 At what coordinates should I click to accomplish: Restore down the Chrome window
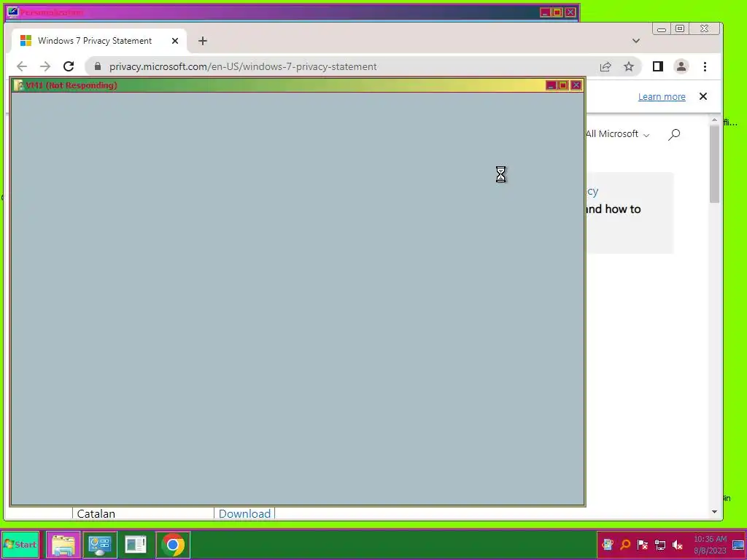(680, 29)
